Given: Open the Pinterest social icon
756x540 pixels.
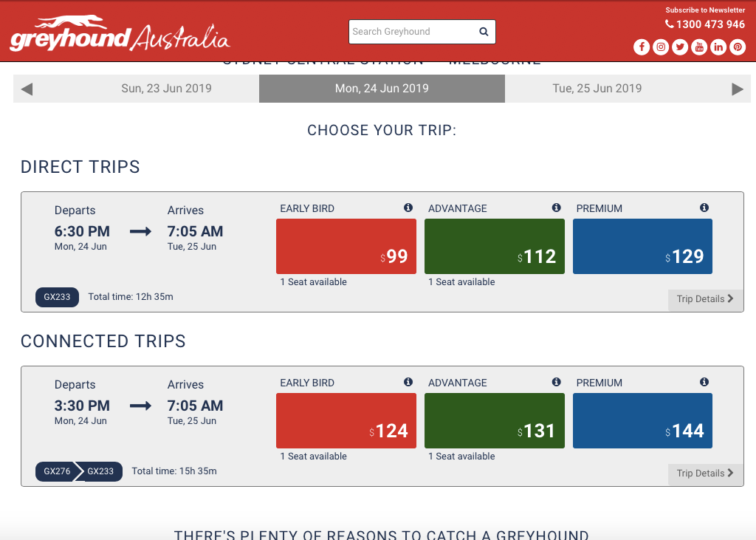Looking at the screenshot, I should 738,47.
